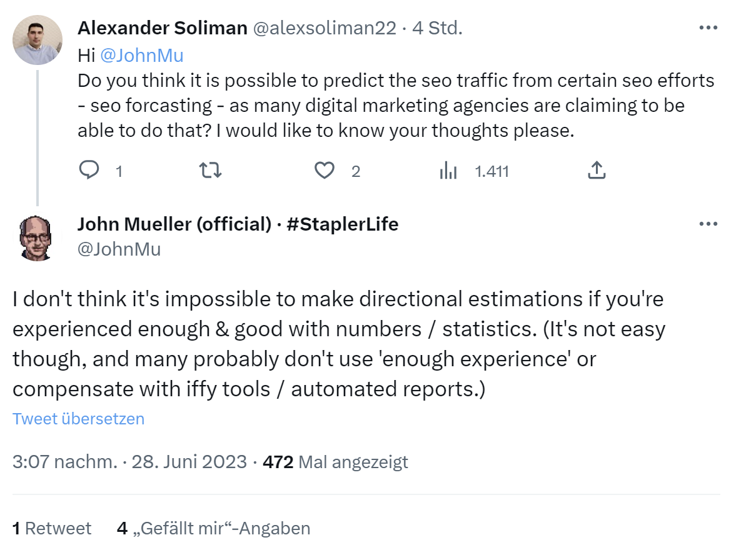The width and height of the screenshot is (736, 560).
Task: View the 1 Retweet list
Action: [x=51, y=528]
